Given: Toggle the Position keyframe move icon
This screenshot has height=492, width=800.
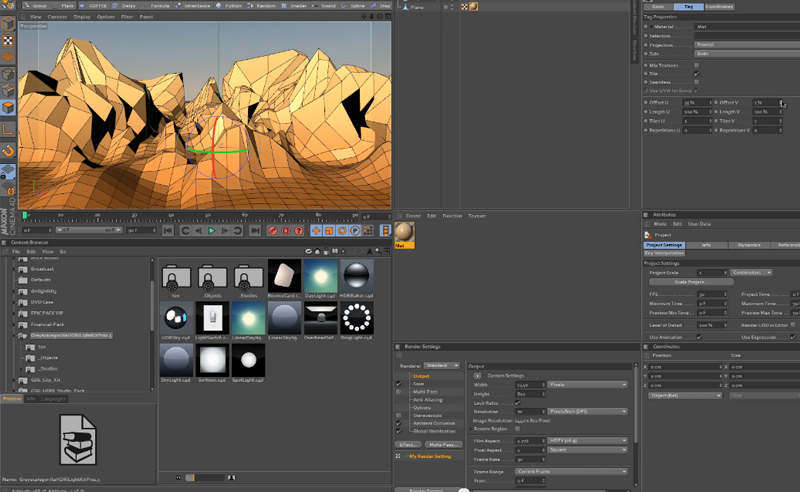Looking at the screenshot, I should point(316,231).
